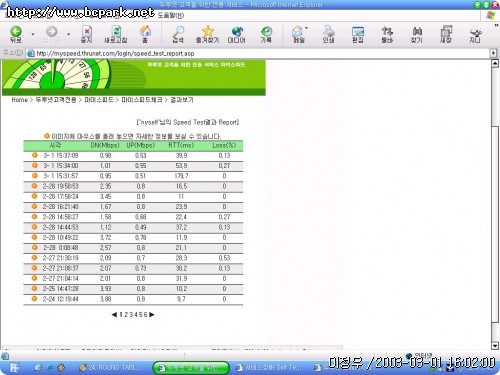This screenshot has height=375, width=500.
Task: Click the active green taskbar button
Action: point(191,368)
